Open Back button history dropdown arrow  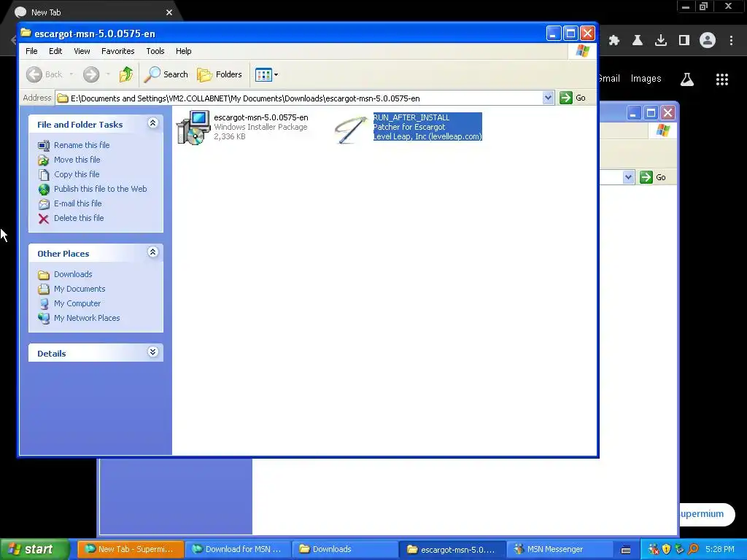(71, 74)
